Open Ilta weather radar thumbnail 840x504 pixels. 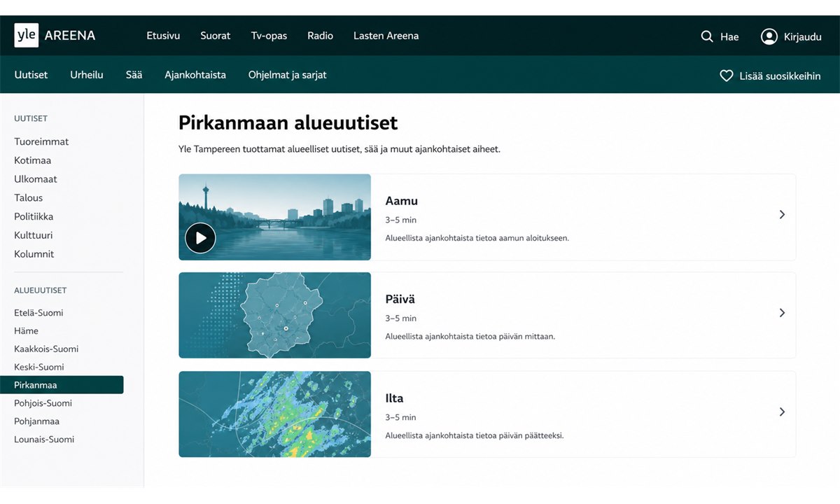point(274,414)
